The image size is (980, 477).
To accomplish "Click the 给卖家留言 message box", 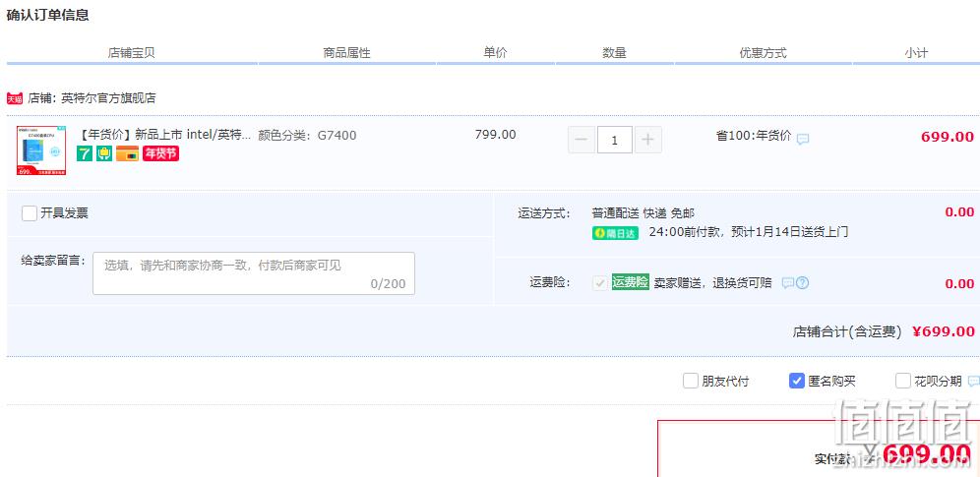I will pos(254,273).
